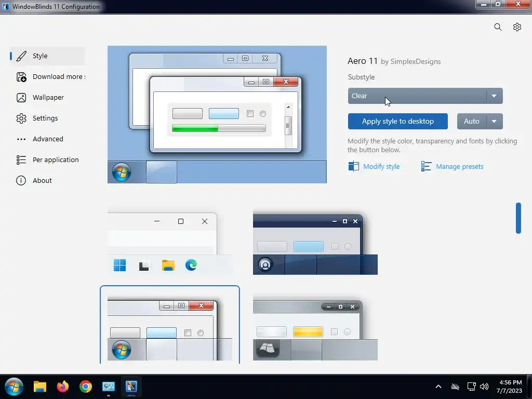Click the Manage presets link
This screenshot has width=532, height=399.
pyautogui.click(x=460, y=167)
